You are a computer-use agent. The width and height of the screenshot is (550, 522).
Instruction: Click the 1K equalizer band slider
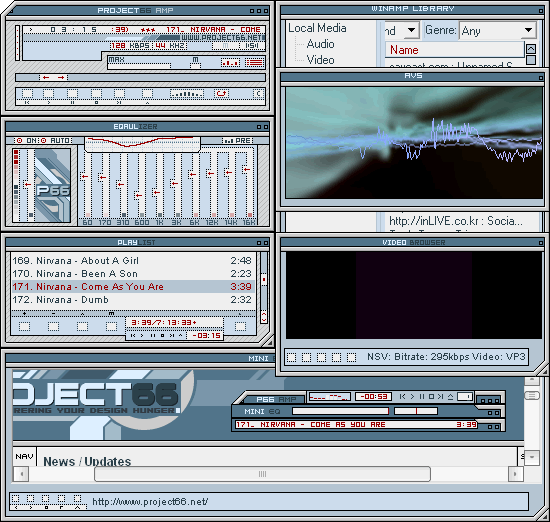[157, 184]
